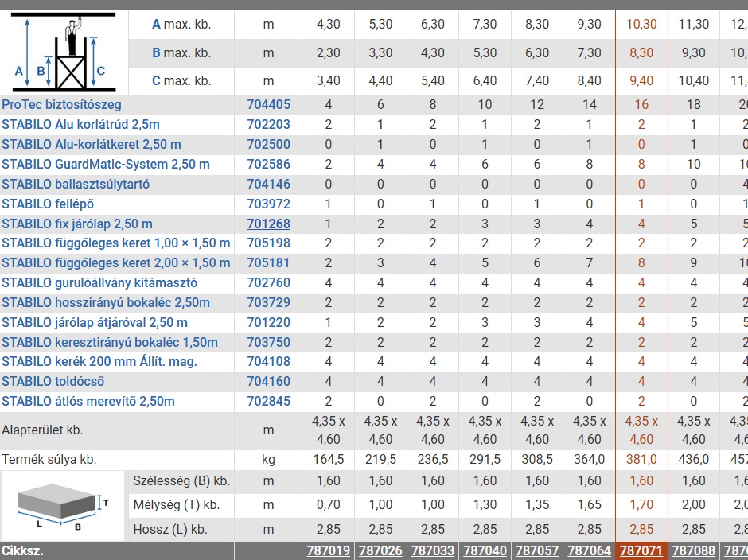Click article number 704108
Screen dimensions: 748x560
coord(269,362)
